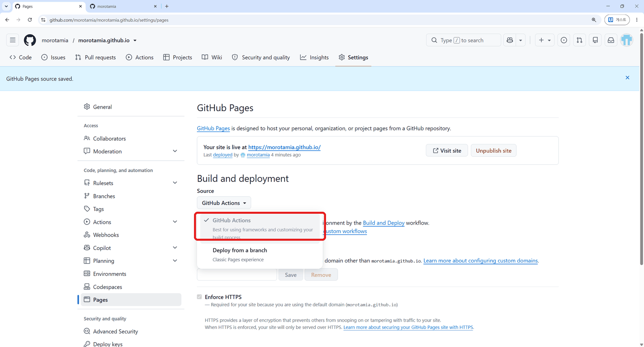Viewport: 644px width, 347px height.
Task: Expand the Copilot dropdown arrow in header
Action: click(520, 40)
